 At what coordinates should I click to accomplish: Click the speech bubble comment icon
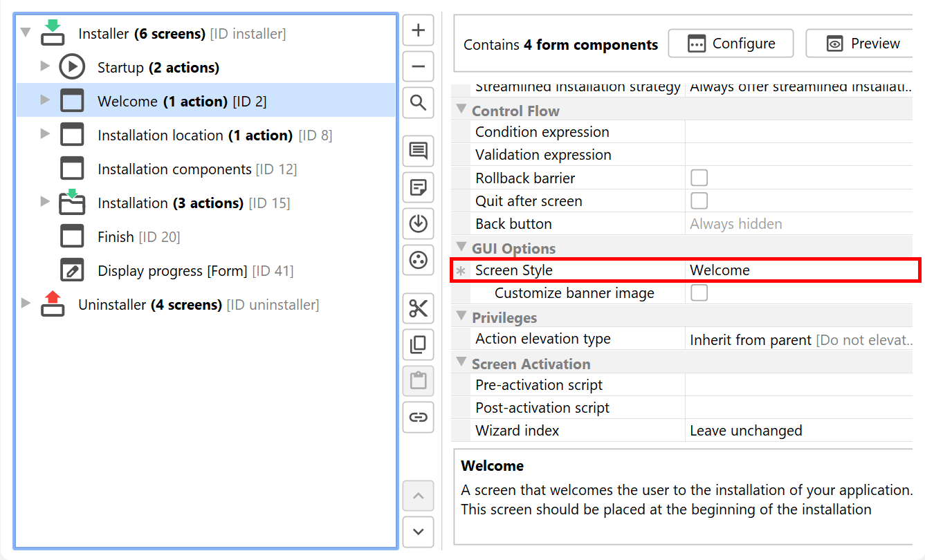[x=418, y=151]
